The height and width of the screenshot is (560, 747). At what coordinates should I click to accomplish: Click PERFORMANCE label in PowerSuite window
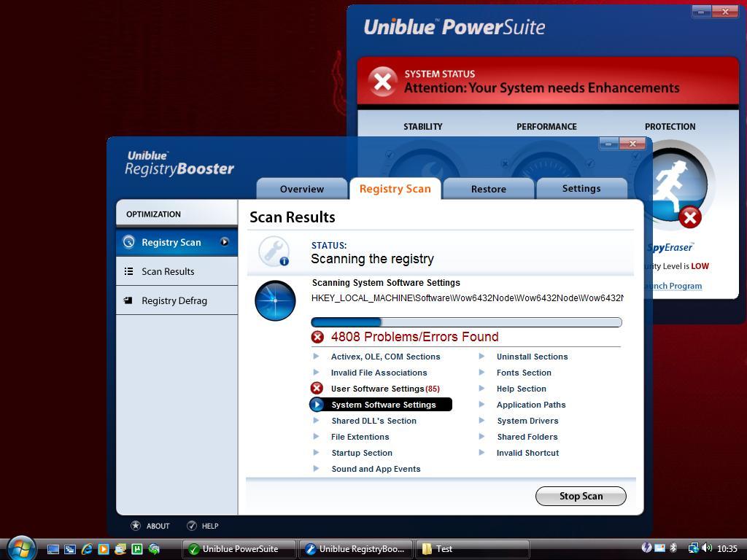[x=546, y=127]
